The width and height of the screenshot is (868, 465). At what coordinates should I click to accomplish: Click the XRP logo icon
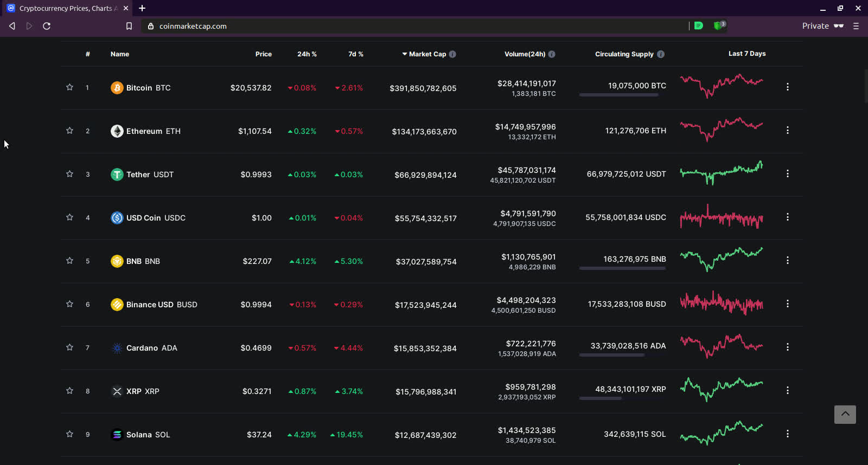117,391
